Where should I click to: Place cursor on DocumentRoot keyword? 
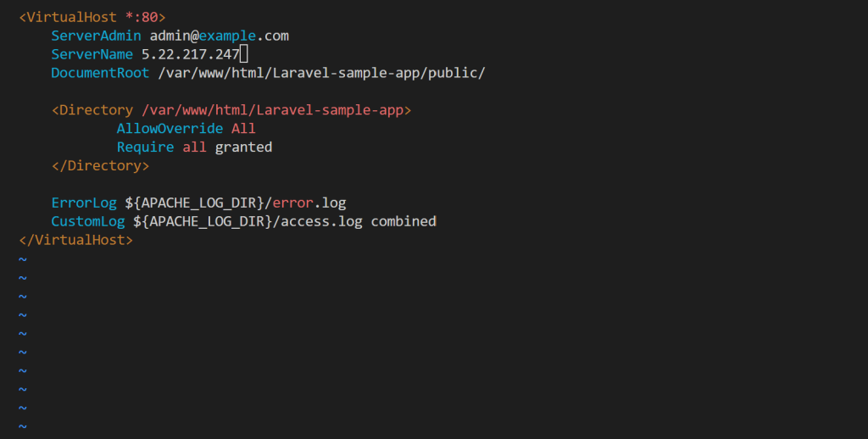(x=100, y=73)
